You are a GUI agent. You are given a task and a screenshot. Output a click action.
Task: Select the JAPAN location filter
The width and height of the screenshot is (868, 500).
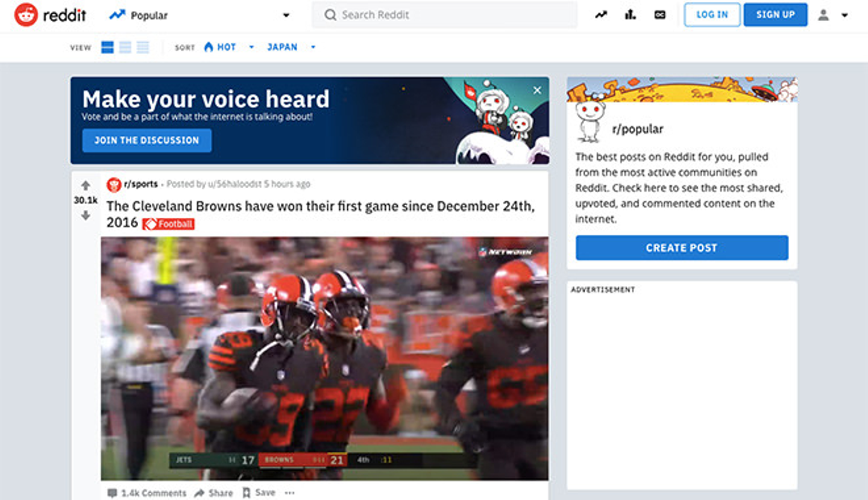(x=282, y=47)
